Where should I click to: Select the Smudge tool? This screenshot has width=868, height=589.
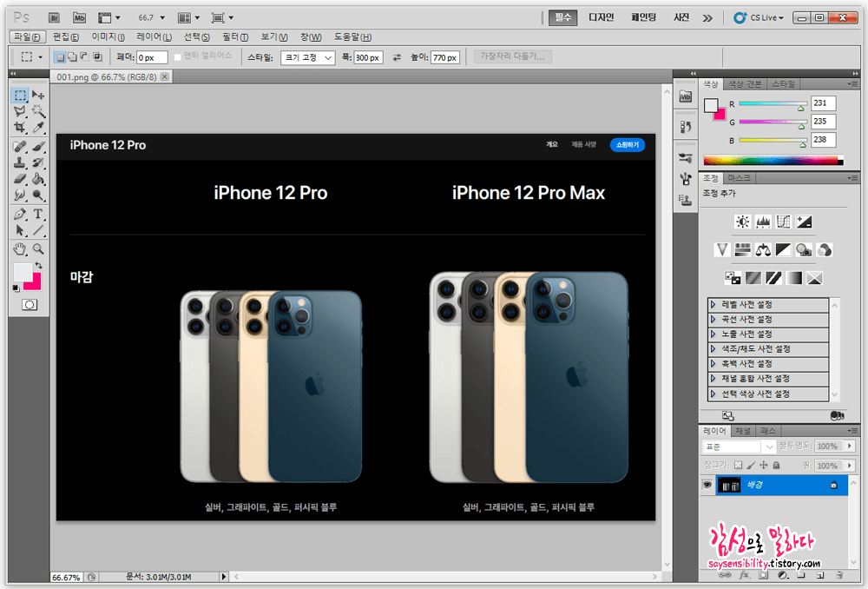pyautogui.click(x=20, y=195)
